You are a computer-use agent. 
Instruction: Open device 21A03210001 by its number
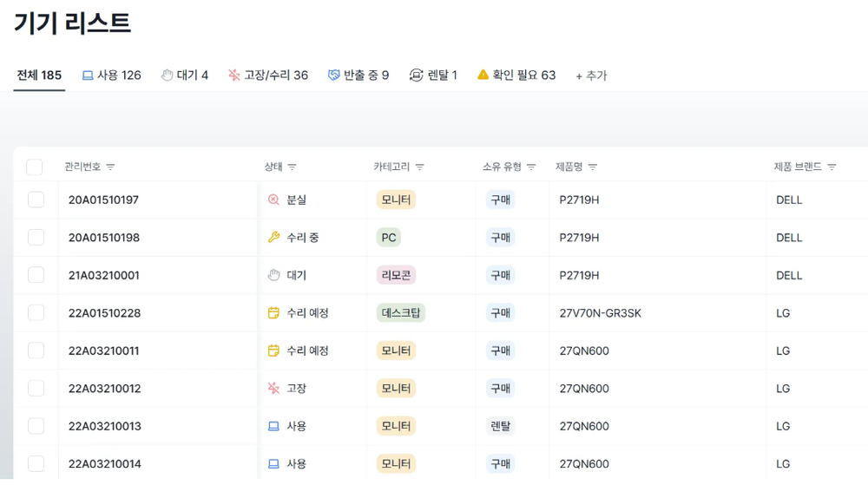coord(103,275)
